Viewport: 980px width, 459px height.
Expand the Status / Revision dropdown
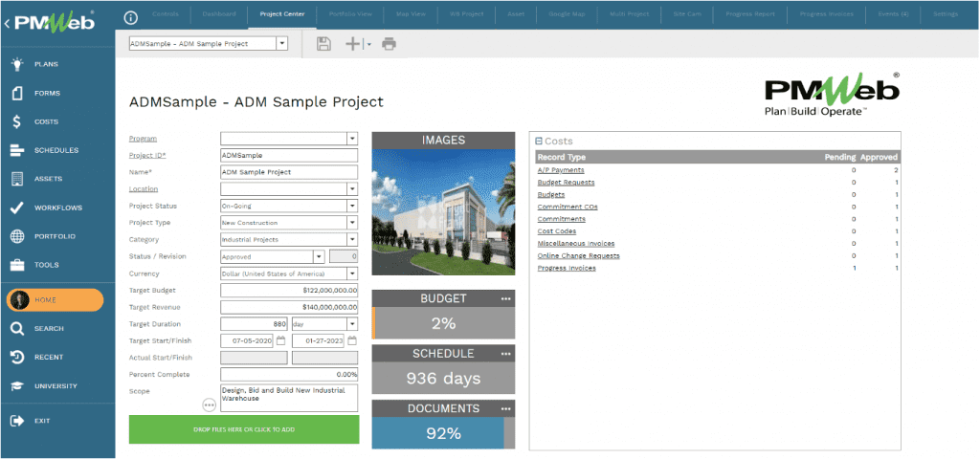pyautogui.click(x=319, y=256)
